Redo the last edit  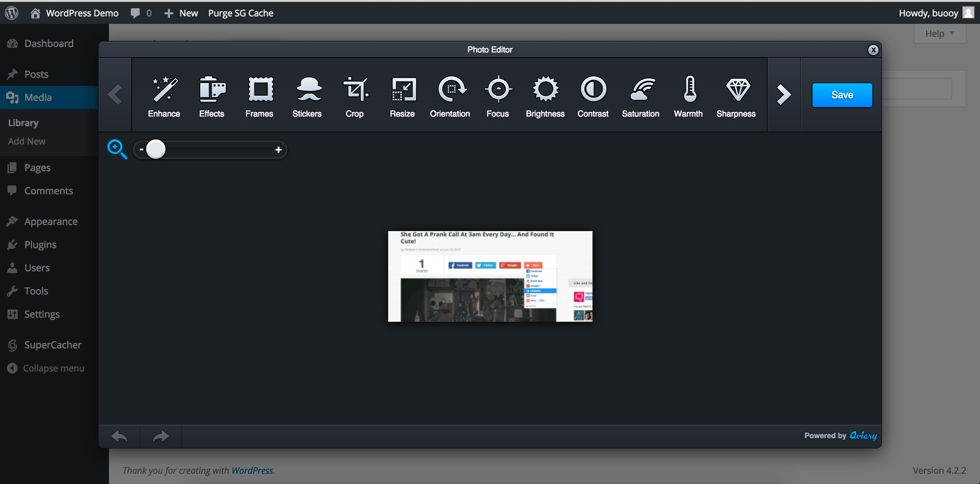(161, 436)
